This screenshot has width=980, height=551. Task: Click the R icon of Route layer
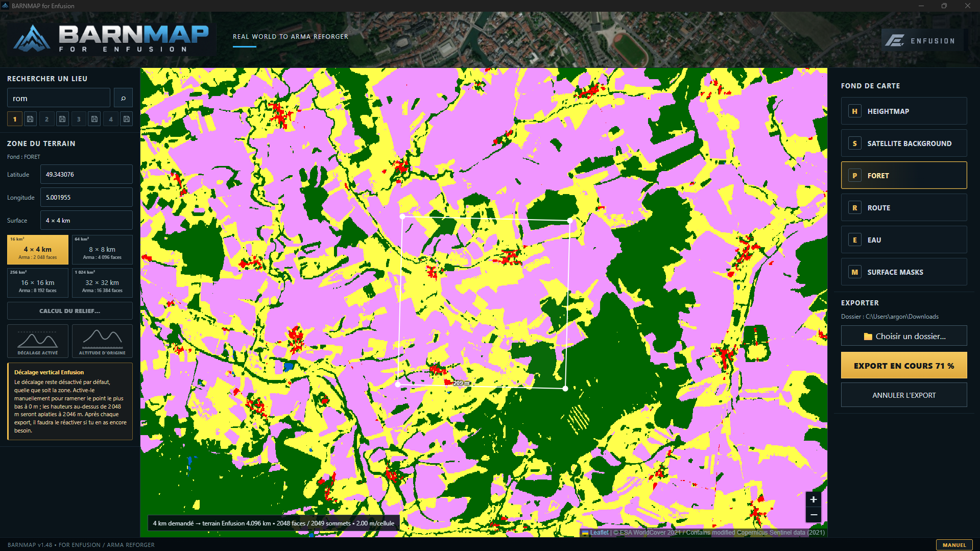point(854,208)
